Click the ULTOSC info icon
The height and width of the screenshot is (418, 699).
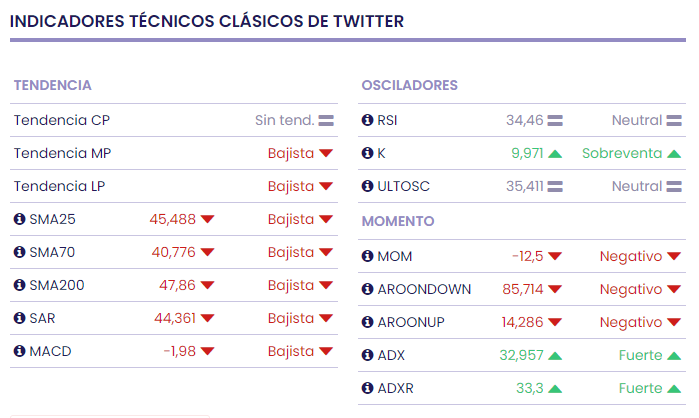pyautogui.click(x=367, y=186)
